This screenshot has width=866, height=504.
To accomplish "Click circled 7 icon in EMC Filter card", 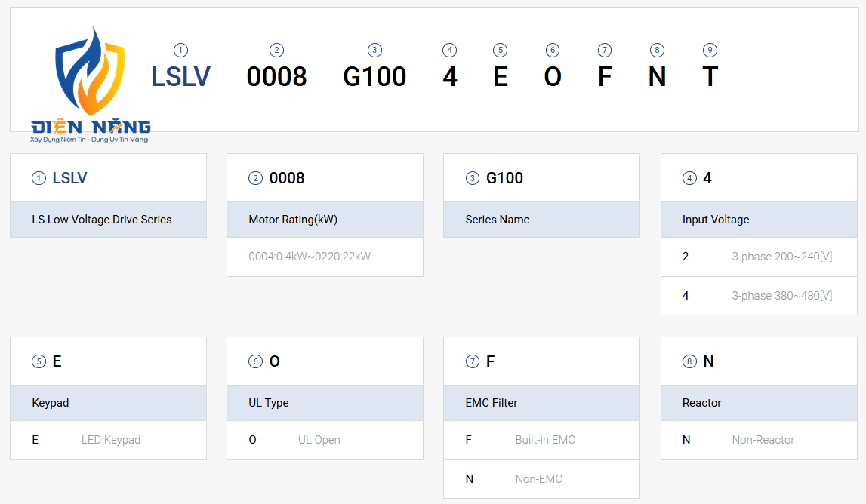I will pyautogui.click(x=472, y=361).
